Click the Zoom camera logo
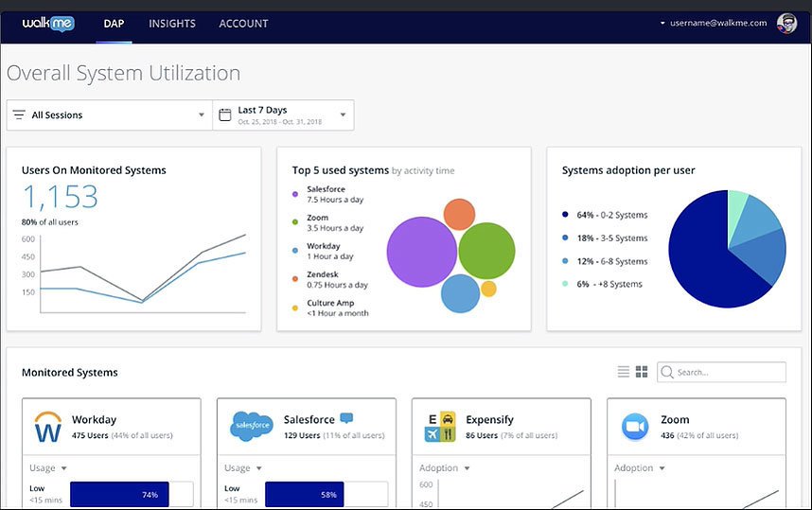Viewport: 812px width, 510px height. tap(635, 427)
